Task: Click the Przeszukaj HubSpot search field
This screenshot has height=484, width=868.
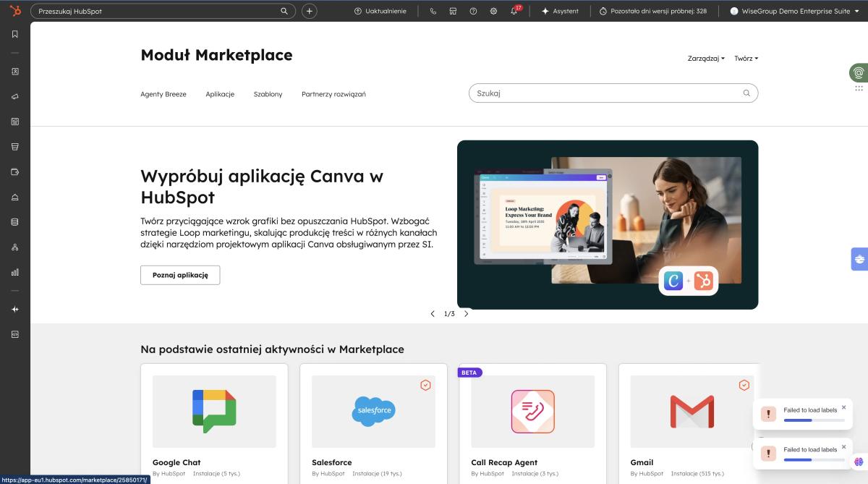Action: 163,12
